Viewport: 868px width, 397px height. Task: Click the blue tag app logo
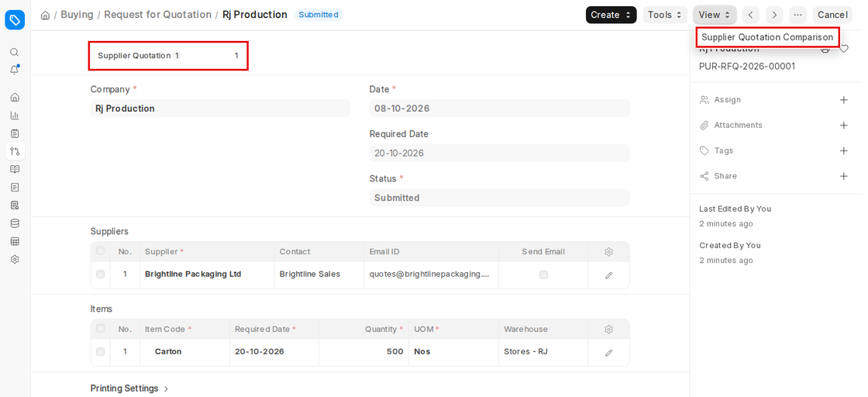click(15, 20)
